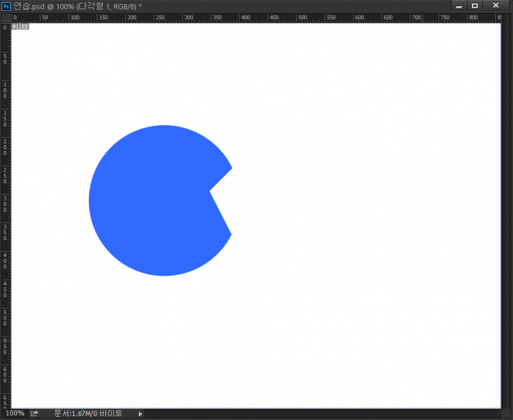Screen dimensions: 513x420
Task: Click the slice 01 number badge
Action: 16,27
